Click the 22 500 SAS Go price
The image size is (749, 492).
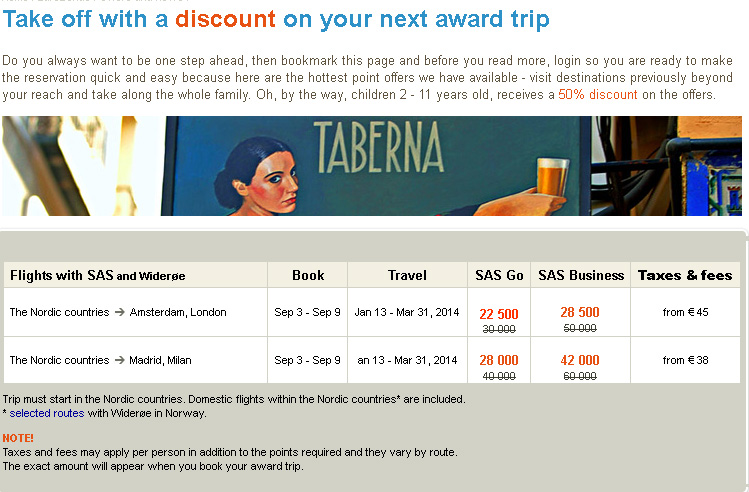499,314
